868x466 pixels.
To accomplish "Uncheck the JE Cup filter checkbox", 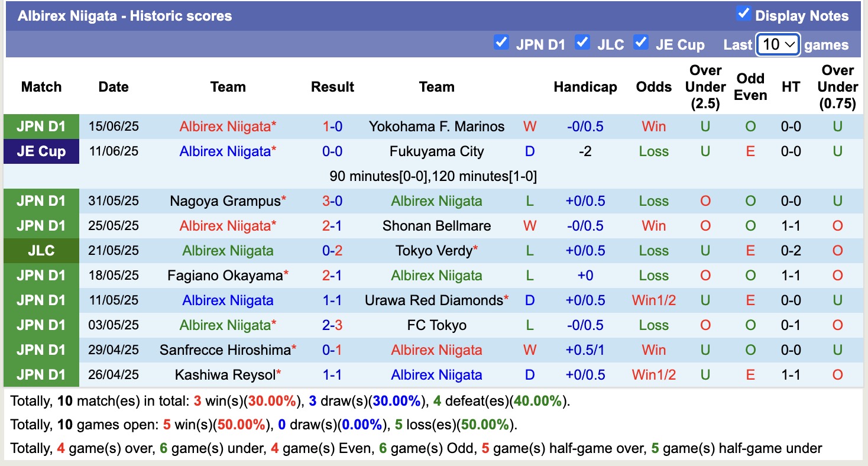I will point(641,42).
